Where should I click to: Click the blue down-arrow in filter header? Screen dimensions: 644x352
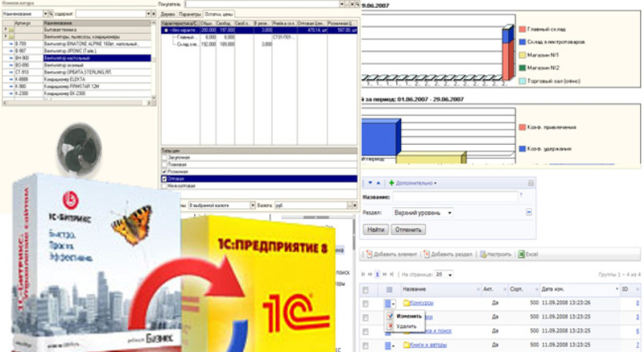pos(370,183)
